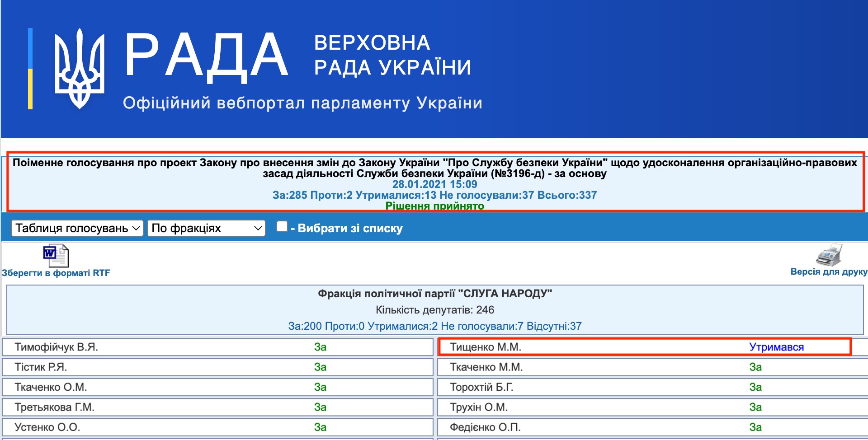This screenshot has width=868, height=440.
Task: Click deputy name 'Устенко О.О.'
Action: pos(47,427)
